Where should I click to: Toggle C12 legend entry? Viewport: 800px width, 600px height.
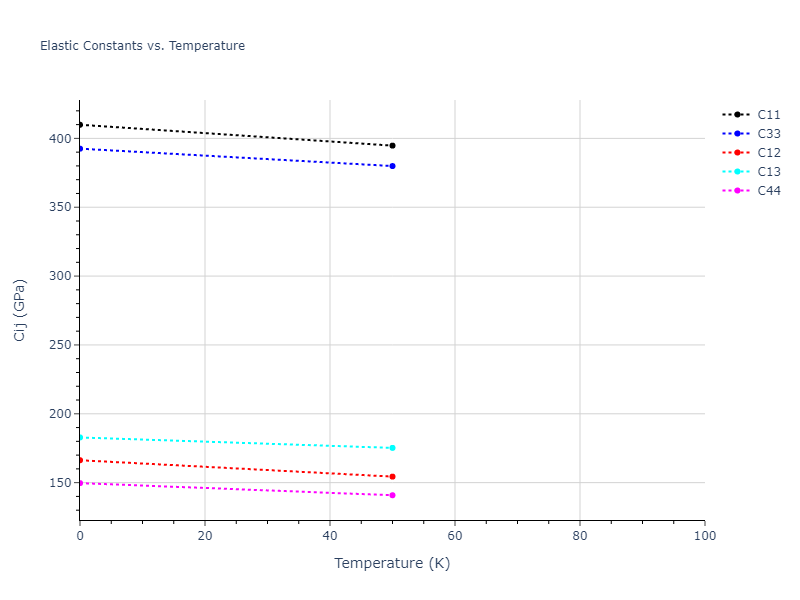(x=768, y=153)
